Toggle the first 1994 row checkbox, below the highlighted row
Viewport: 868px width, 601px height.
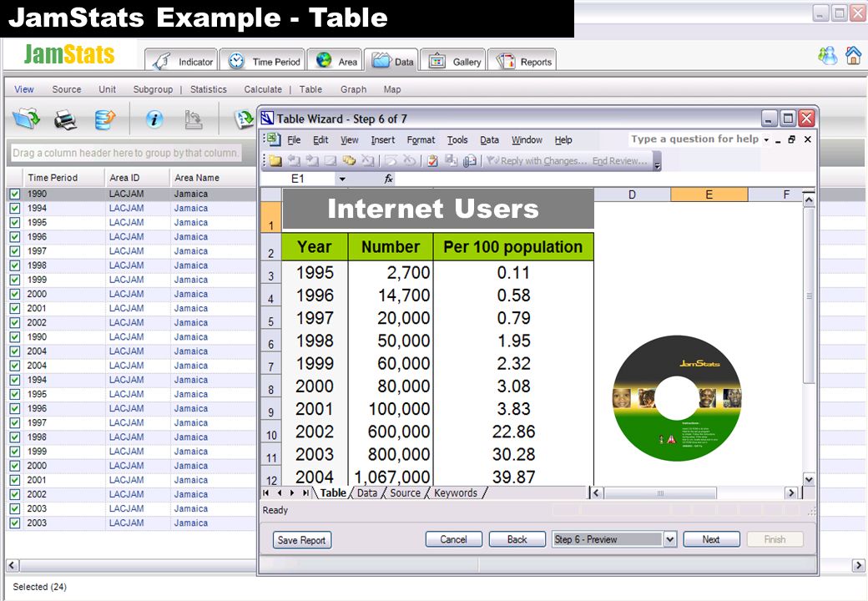[15, 208]
